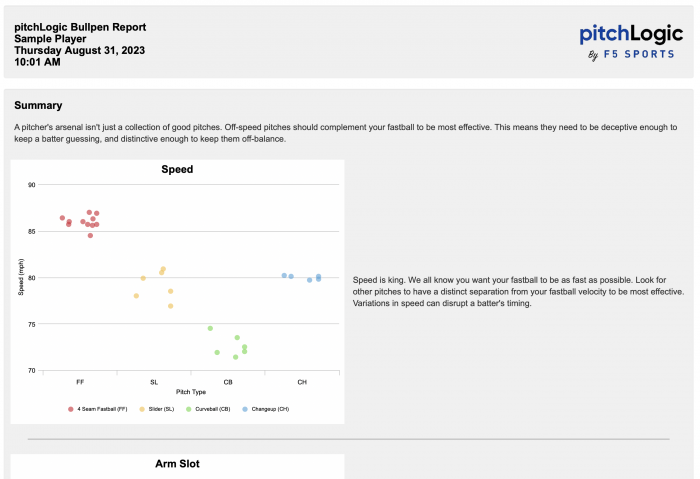Click the Arm Slot chart title

177,464
